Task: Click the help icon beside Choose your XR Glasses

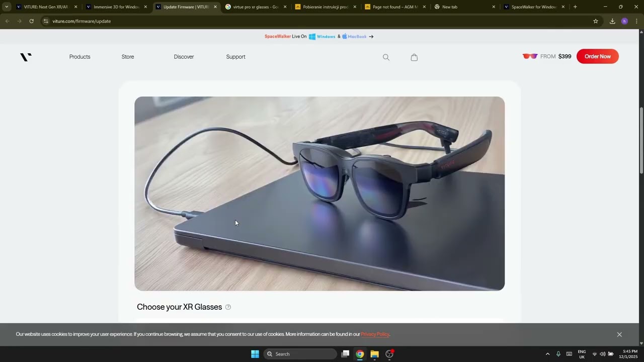Action: coord(228,307)
